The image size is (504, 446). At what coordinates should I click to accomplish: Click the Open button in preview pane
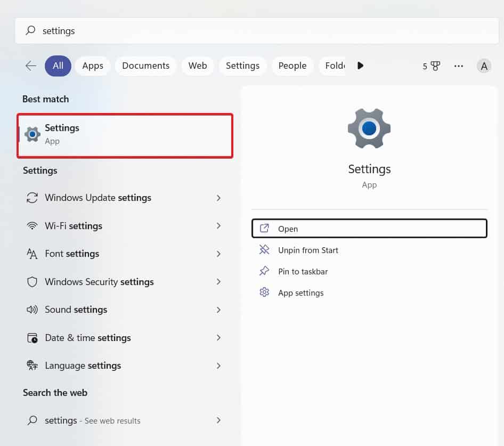coord(369,229)
